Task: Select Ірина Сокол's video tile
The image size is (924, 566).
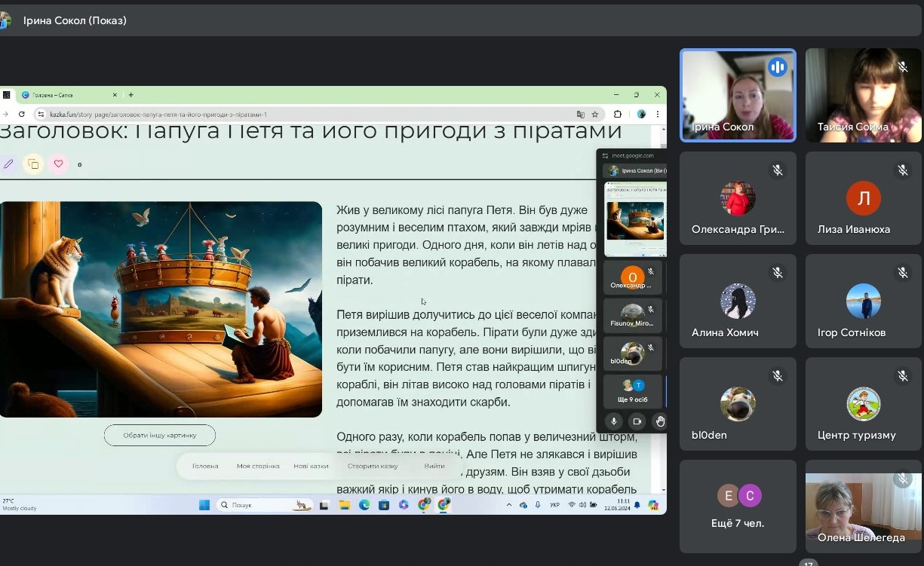Action: point(738,95)
